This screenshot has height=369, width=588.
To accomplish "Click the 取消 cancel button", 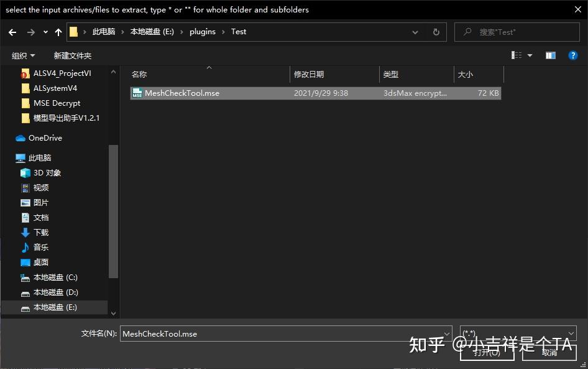I will point(549,352).
